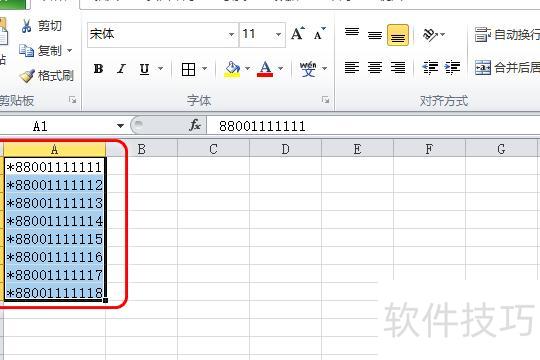Select cell containing *88001111117
Screen dimensions: 540x360
coord(54,274)
